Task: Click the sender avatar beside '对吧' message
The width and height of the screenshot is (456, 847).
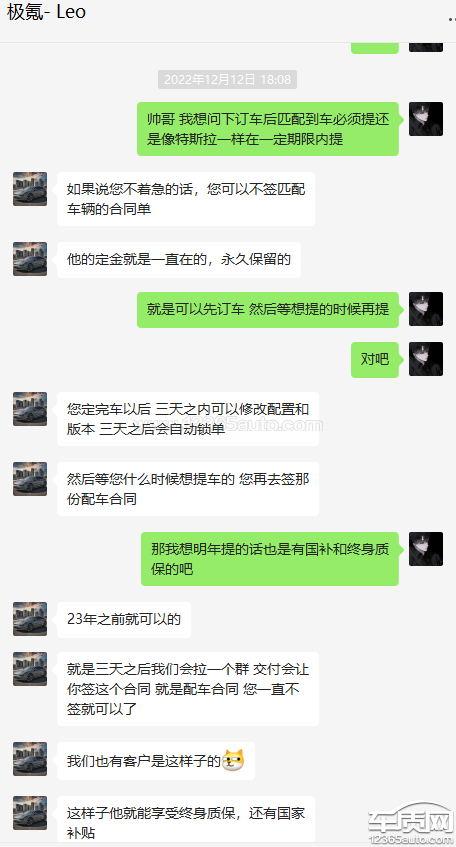Action: 426,359
